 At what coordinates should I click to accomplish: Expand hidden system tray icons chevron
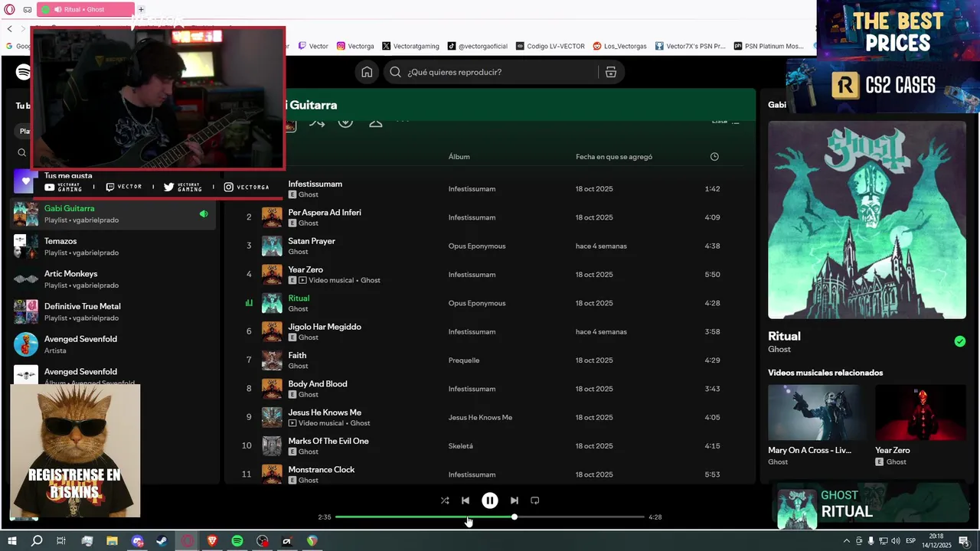click(x=847, y=541)
